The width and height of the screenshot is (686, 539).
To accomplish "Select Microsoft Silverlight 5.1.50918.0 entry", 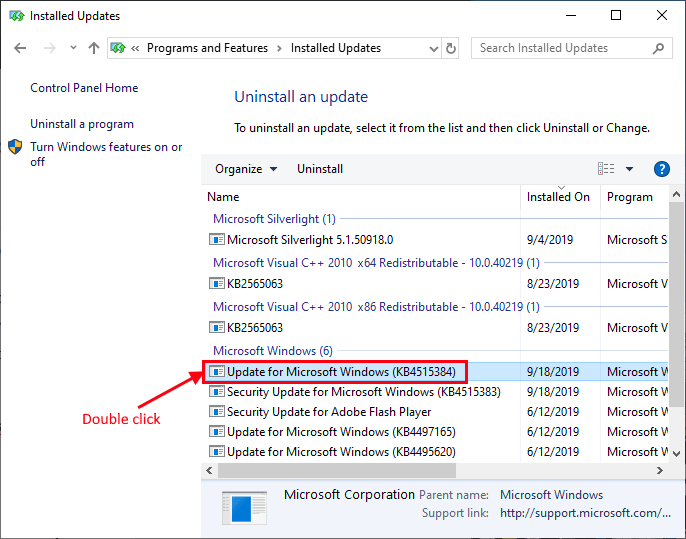I will tap(310, 240).
